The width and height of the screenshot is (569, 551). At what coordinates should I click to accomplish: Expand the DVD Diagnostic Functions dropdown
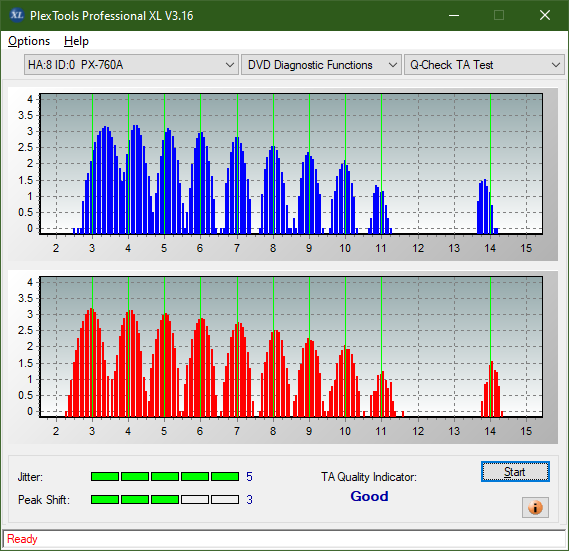tap(321, 65)
